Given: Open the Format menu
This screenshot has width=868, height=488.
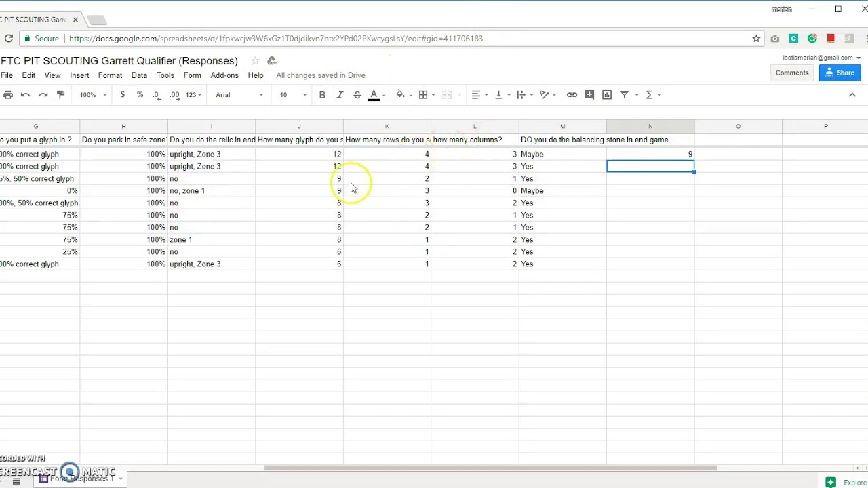Looking at the screenshot, I should click(x=110, y=75).
